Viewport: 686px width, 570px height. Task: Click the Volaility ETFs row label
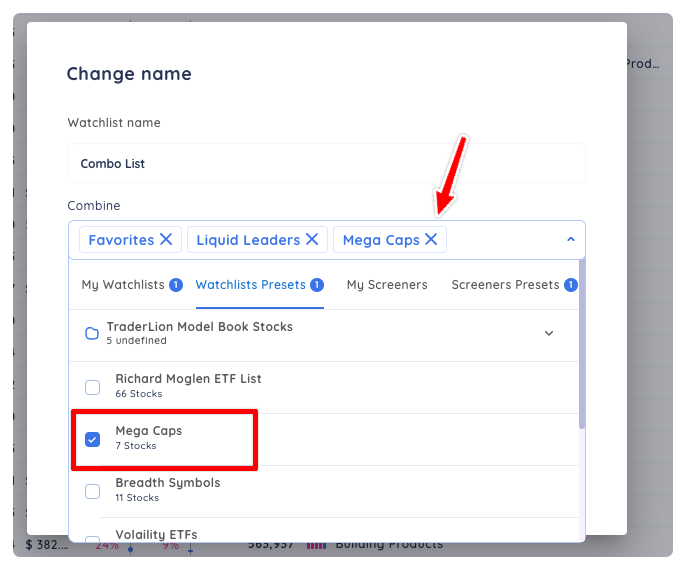point(156,535)
